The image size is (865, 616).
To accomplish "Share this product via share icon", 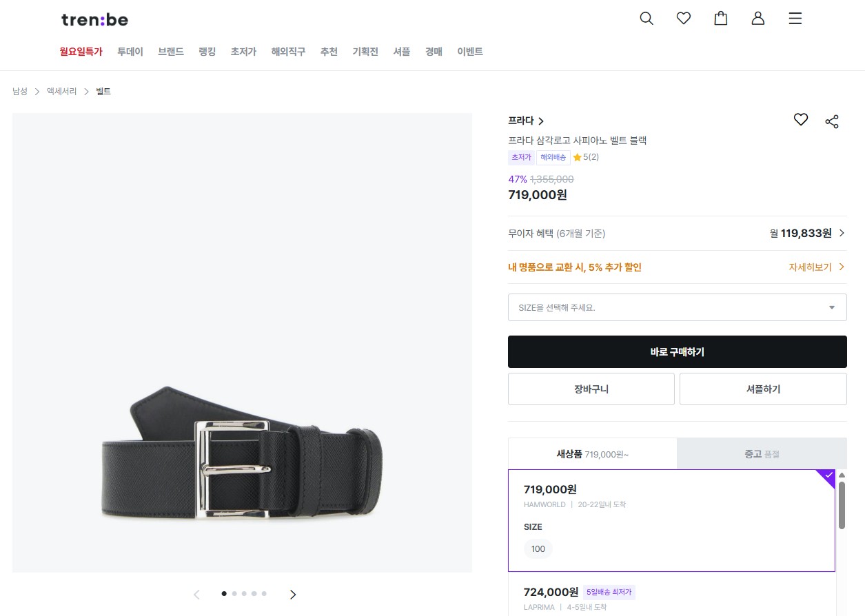I will click(832, 122).
